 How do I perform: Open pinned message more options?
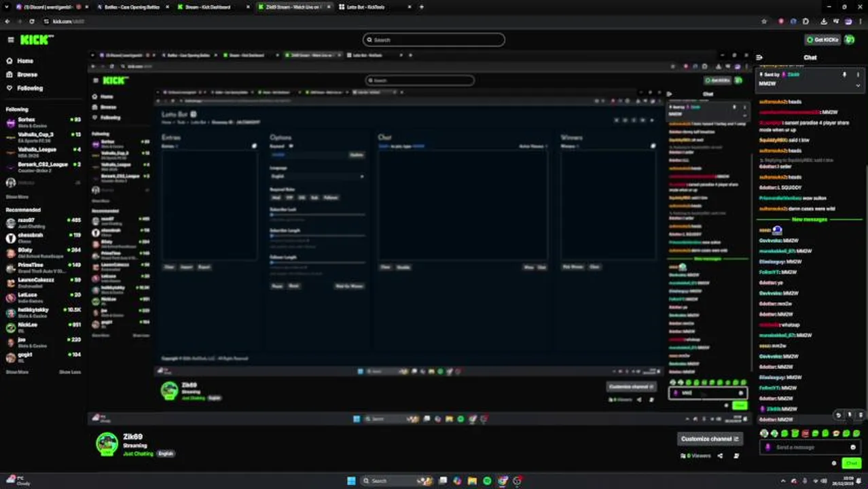(x=858, y=75)
